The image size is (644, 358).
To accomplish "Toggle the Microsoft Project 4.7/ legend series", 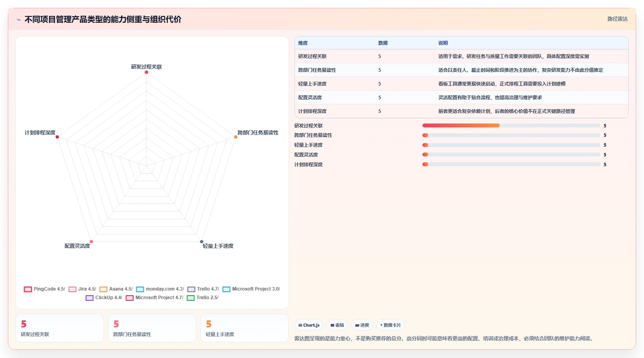I will [155, 298].
